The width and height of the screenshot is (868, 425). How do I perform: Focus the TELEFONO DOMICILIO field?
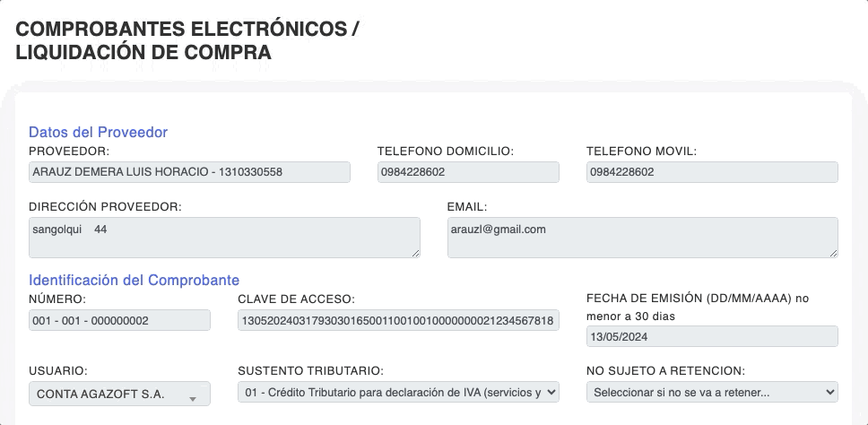[x=468, y=172]
